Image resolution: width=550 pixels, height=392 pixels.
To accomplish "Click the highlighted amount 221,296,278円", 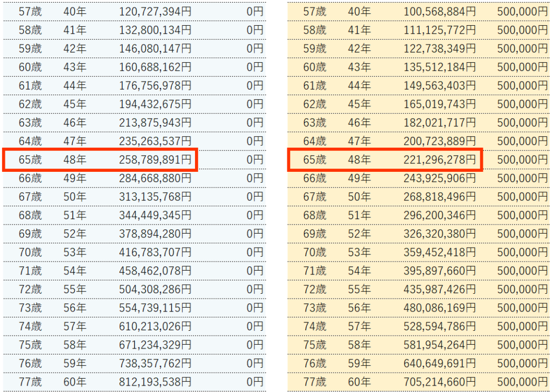I will pyautogui.click(x=439, y=159).
